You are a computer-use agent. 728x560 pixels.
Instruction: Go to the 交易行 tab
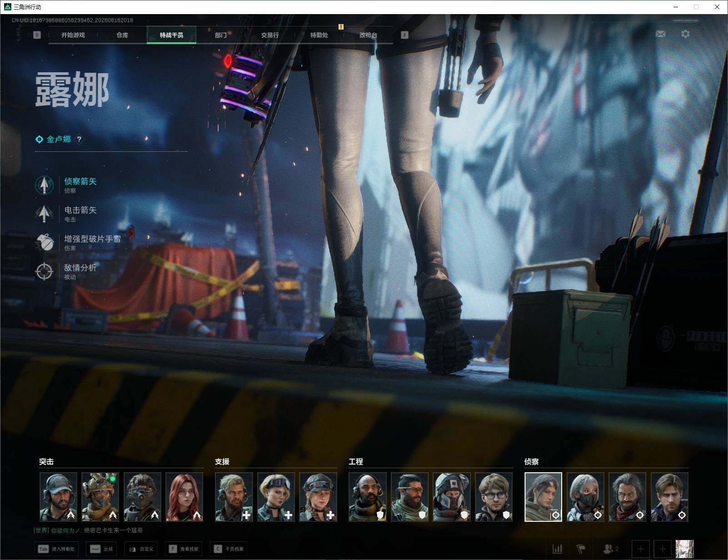tap(270, 35)
